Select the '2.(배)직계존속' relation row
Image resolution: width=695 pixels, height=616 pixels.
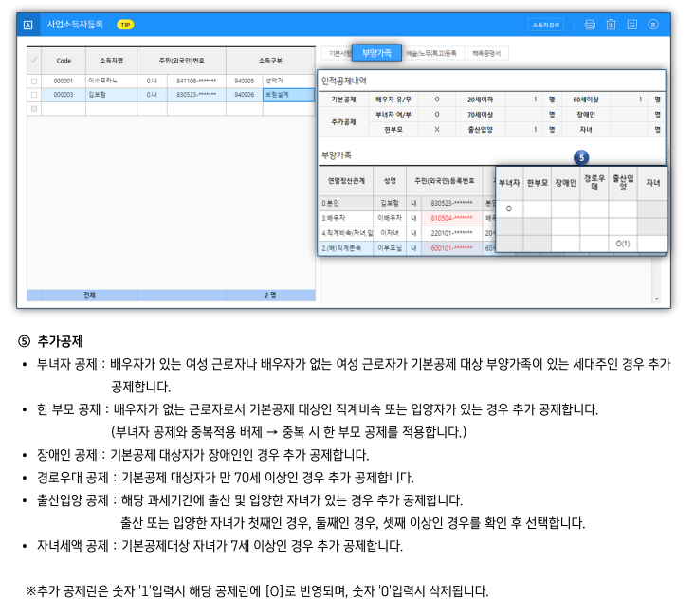point(346,248)
